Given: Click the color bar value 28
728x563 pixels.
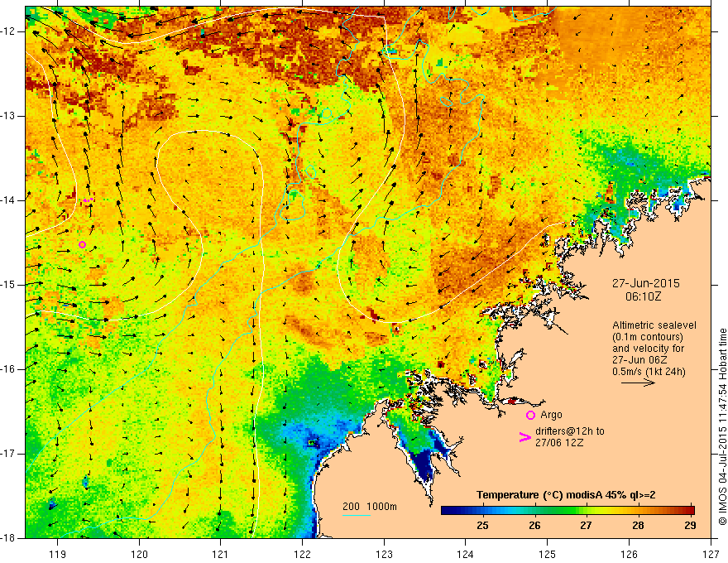Looking at the screenshot, I should click(638, 525).
